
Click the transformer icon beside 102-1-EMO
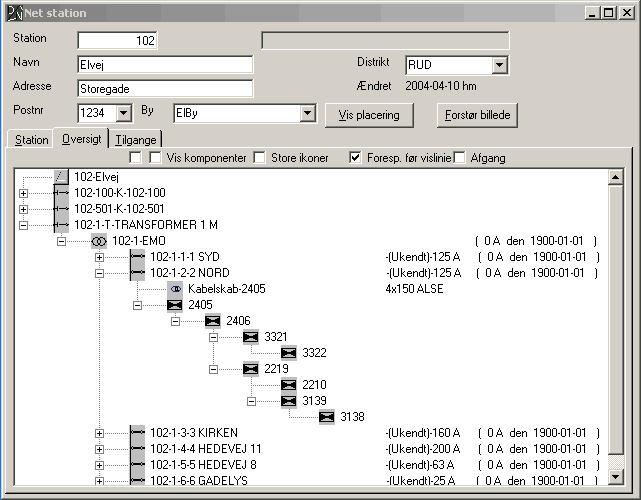[98, 241]
